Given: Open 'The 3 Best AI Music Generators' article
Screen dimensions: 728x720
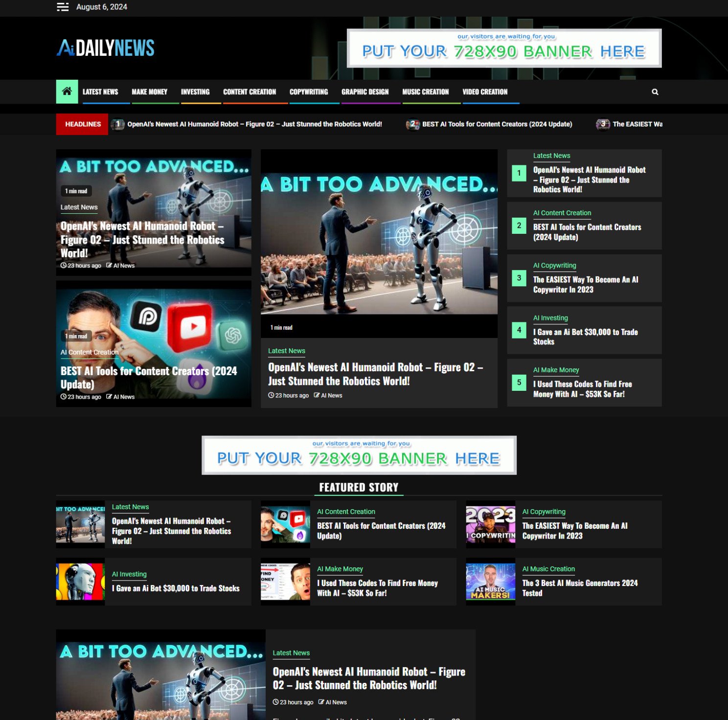Looking at the screenshot, I should [x=579, y=587].
